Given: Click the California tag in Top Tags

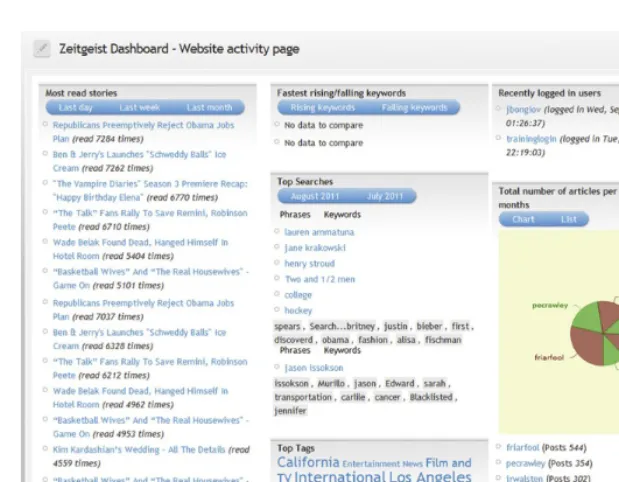Looking at the screenshot, I should point(308,462).
